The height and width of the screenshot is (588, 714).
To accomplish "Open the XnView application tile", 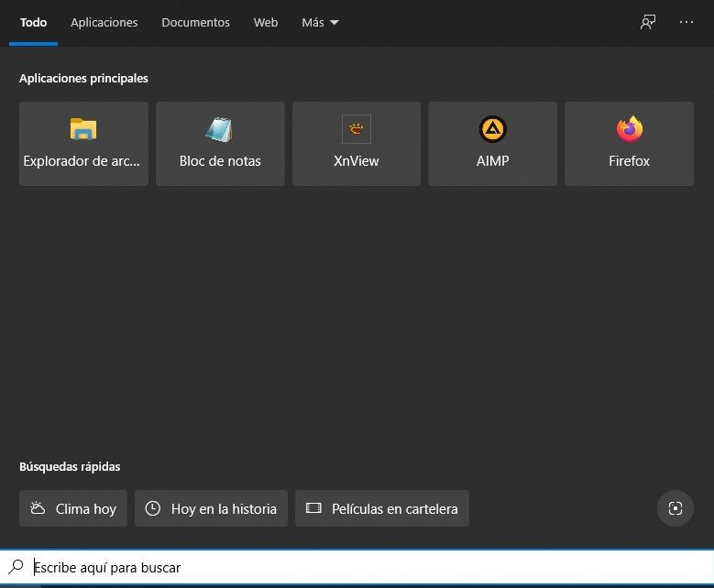I will pyautogui.click(x=357, y=144).
